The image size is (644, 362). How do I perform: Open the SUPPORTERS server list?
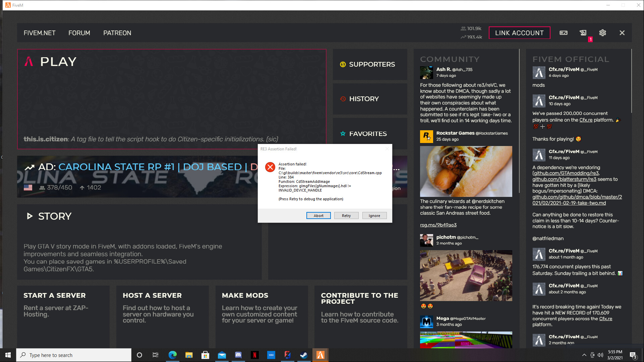pos(370,64)
